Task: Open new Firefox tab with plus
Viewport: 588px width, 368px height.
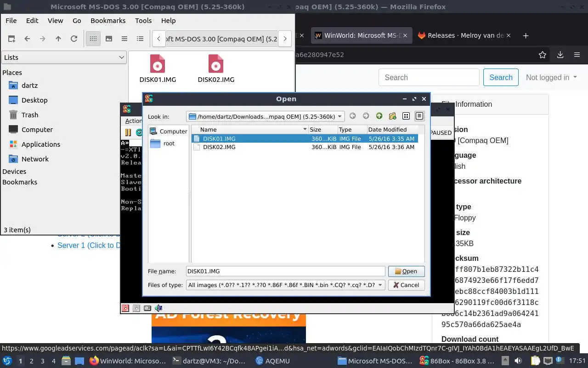Action: [x=526, y=35]
